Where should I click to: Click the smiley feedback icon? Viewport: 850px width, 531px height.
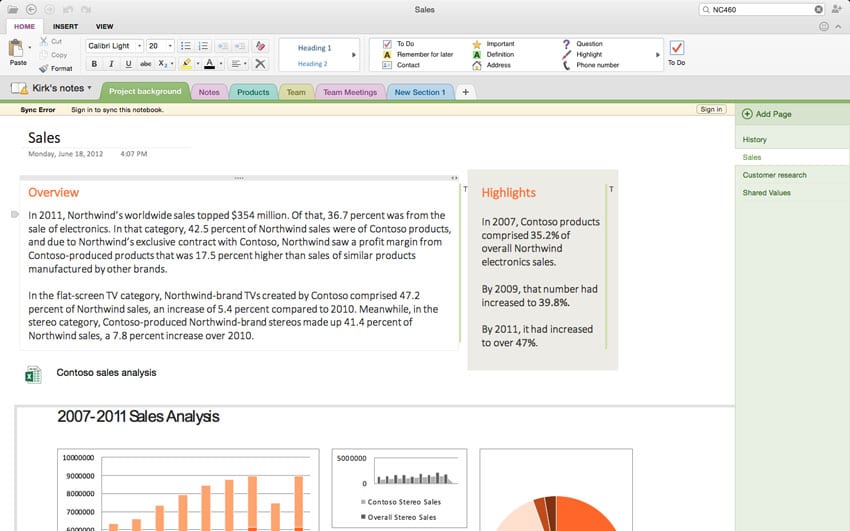(x=824, y=26)
